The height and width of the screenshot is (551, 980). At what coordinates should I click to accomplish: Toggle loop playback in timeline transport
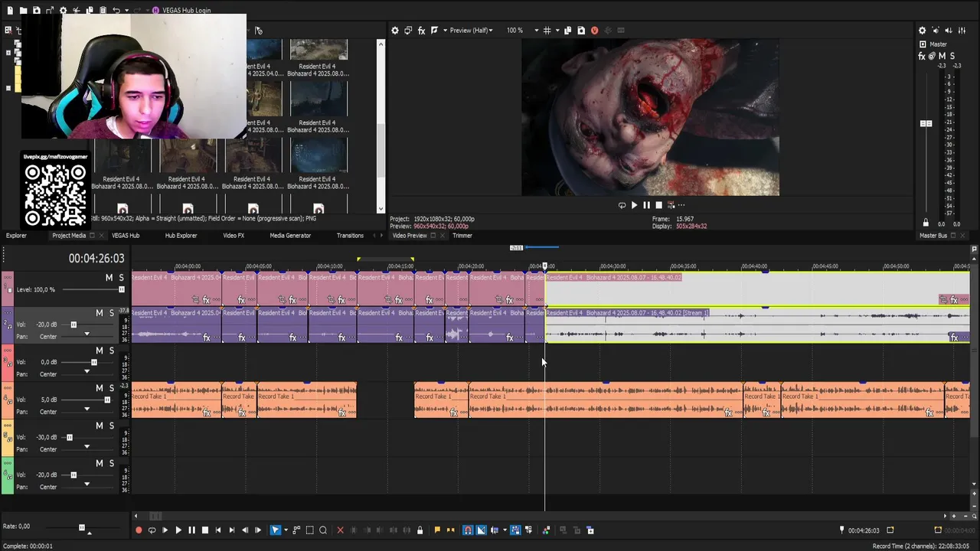point(152,530)
